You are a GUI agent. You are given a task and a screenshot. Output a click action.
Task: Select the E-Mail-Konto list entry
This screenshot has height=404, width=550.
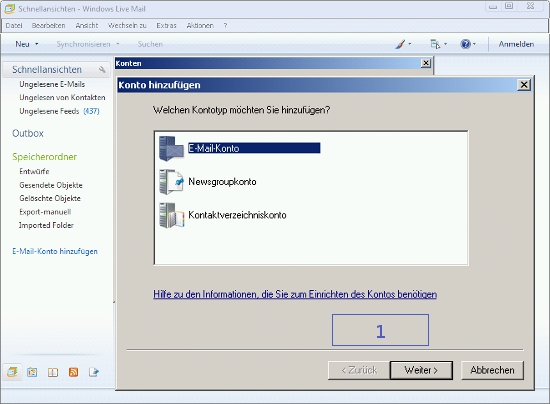coord(254,148)
